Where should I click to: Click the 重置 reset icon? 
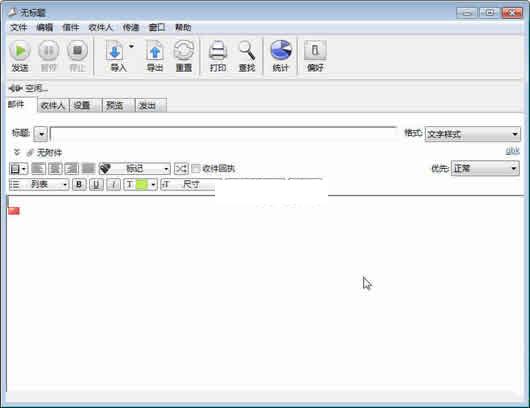tap(184, 51)
